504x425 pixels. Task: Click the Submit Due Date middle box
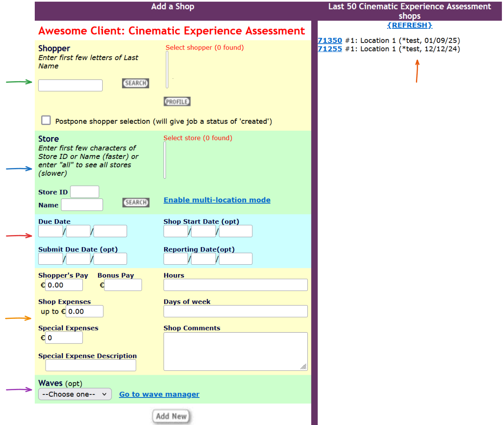pyautogui.click(x=78, y=259)
